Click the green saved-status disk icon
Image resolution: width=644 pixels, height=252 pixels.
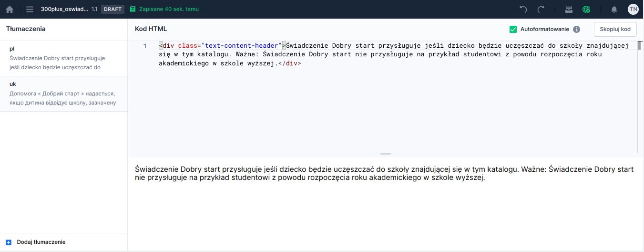pyautogui.click(x=133, y=9)
